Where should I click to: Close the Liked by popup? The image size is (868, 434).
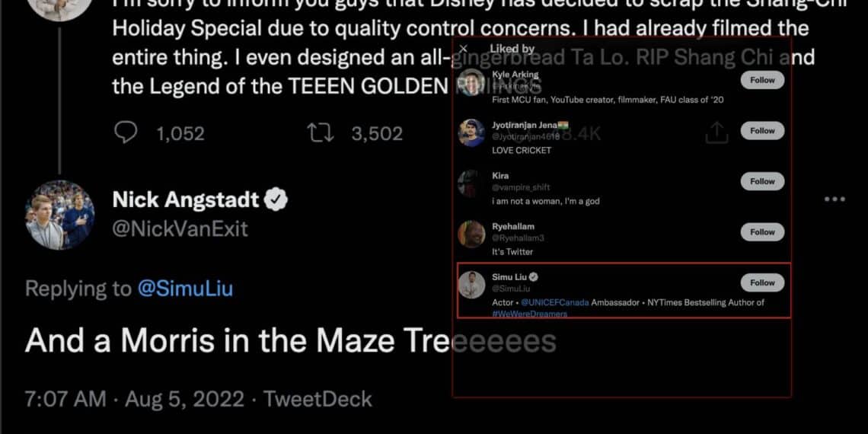coord(464,49)
